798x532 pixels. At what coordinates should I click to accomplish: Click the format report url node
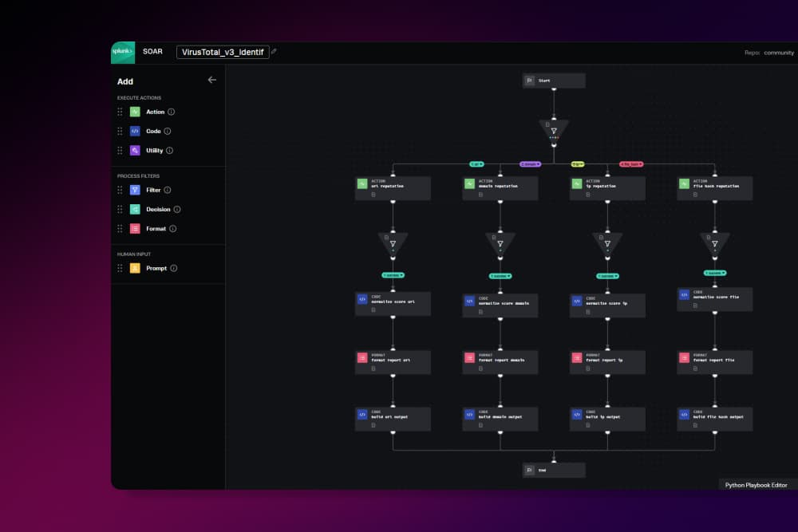(x=393, y=362)
